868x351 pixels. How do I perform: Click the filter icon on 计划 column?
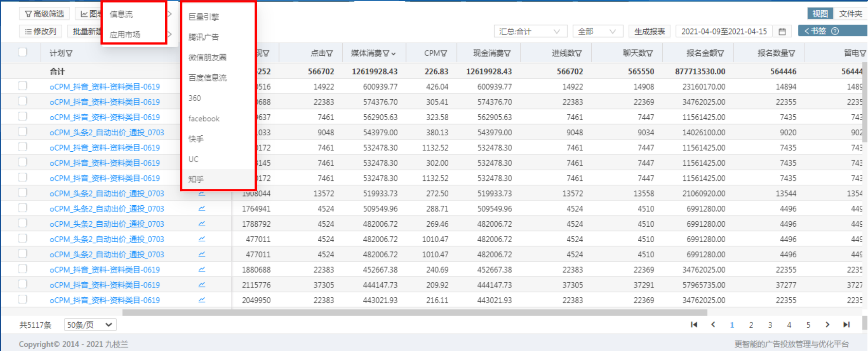tap(69, 53)
